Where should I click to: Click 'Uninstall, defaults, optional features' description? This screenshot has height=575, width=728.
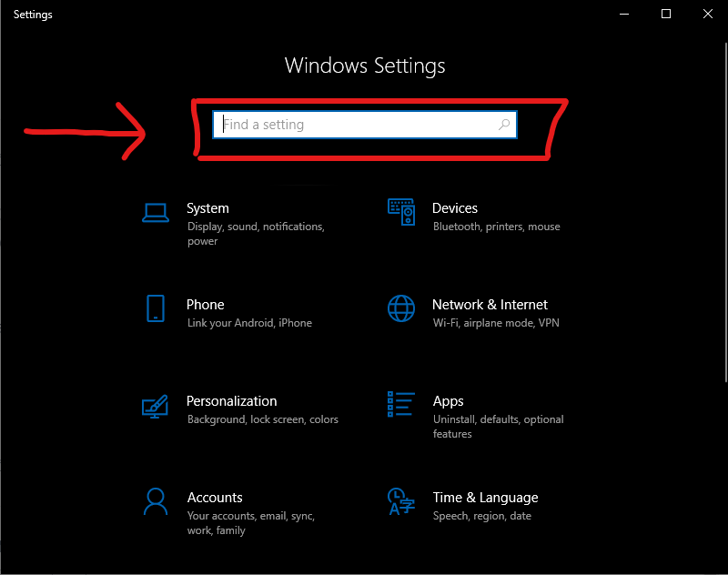[498, 427]
